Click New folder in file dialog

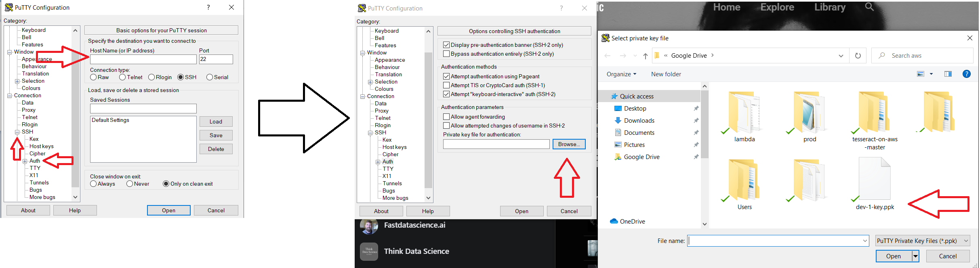[666, 74]
